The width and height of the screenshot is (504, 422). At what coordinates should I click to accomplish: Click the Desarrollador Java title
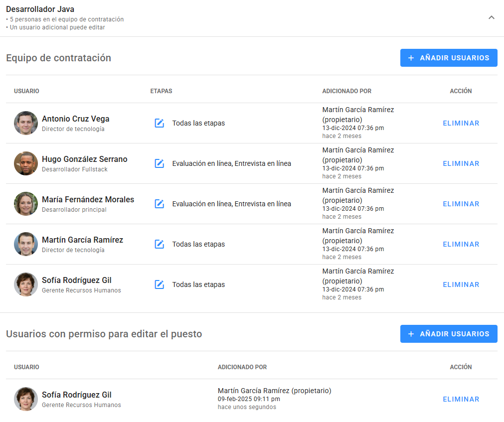coord(40,9)
